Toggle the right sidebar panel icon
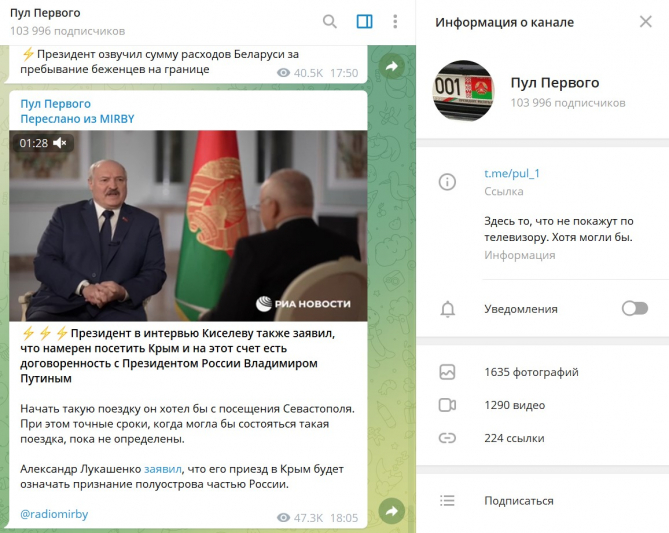 (364, 21)
